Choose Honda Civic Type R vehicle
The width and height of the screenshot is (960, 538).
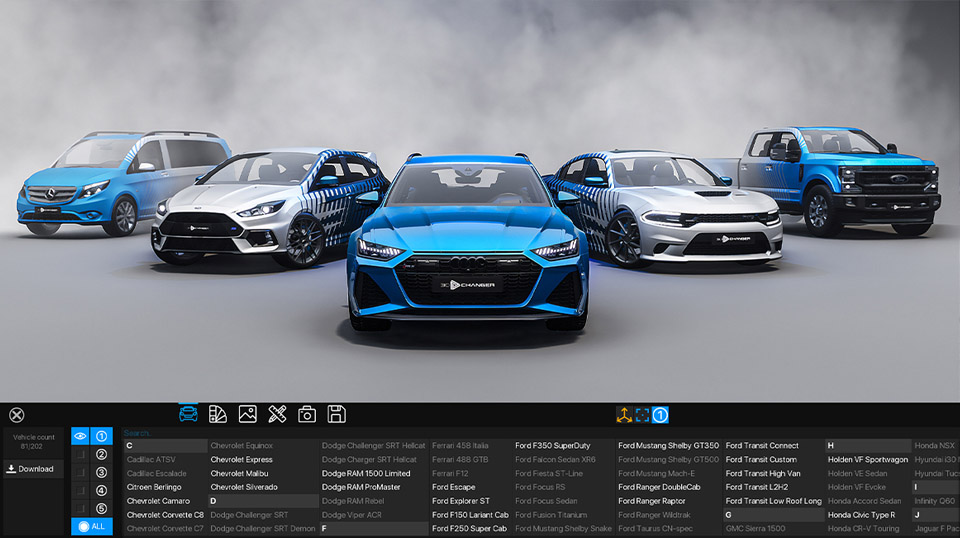[861, 515]
